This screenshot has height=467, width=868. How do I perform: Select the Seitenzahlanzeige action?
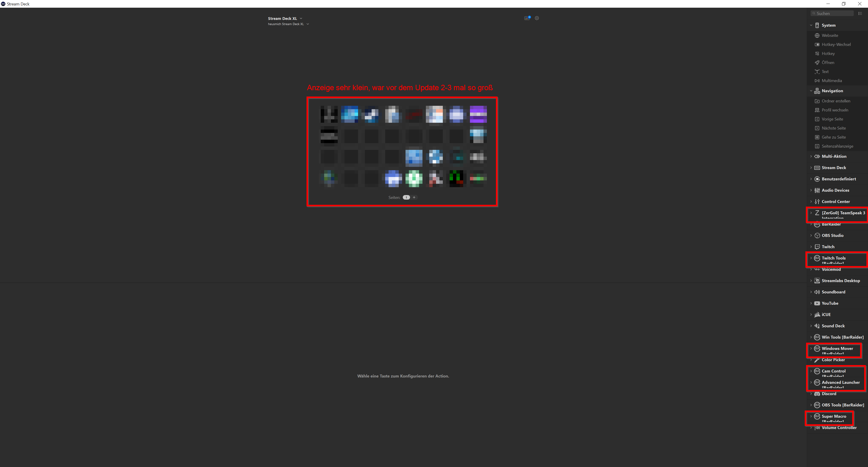(837, 146)
